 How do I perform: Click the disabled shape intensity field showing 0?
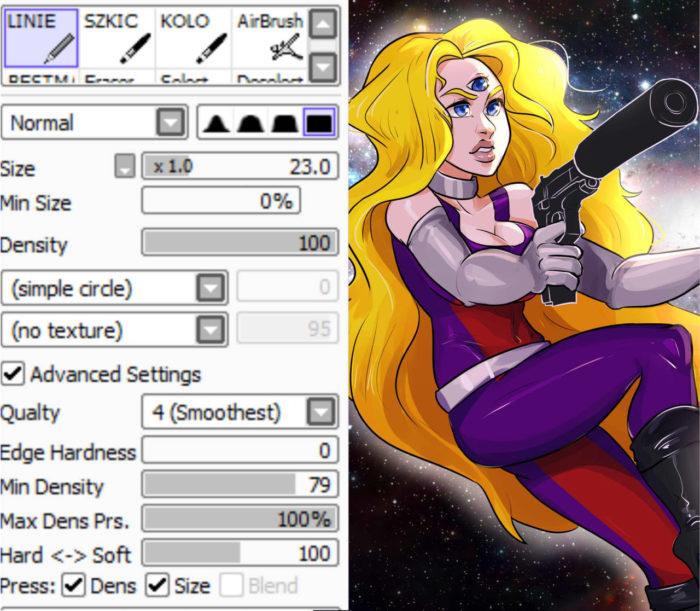coord(288,286)
